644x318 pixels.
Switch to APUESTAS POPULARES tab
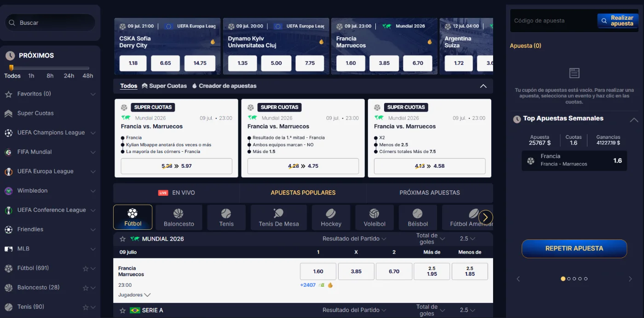point(303,193)
